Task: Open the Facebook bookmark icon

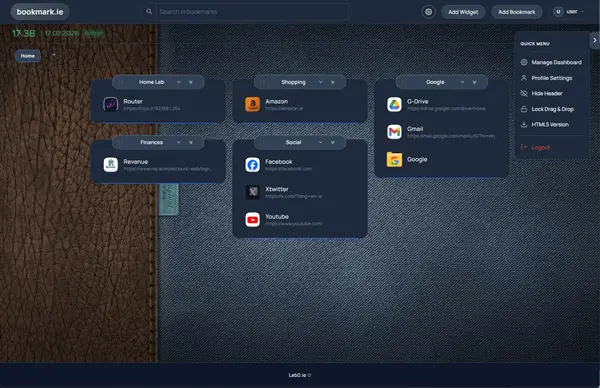Action: tap(253, 165)
